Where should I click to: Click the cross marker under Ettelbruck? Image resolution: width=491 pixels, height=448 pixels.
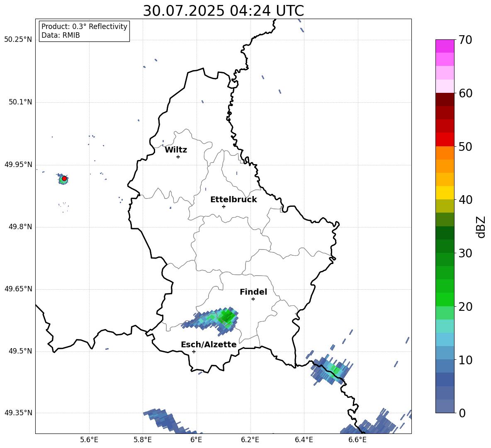click(224, 206)
